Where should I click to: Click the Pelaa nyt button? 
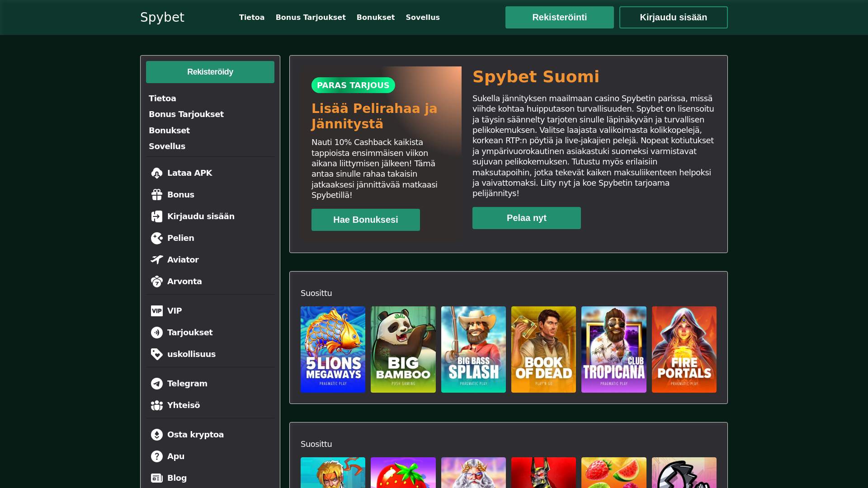527,218
